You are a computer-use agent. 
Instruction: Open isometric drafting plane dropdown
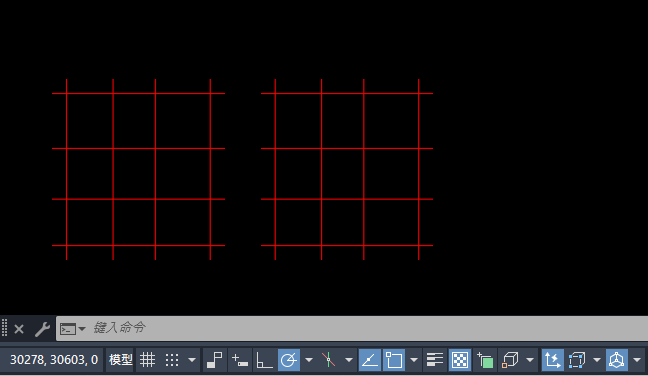(349, 360)
